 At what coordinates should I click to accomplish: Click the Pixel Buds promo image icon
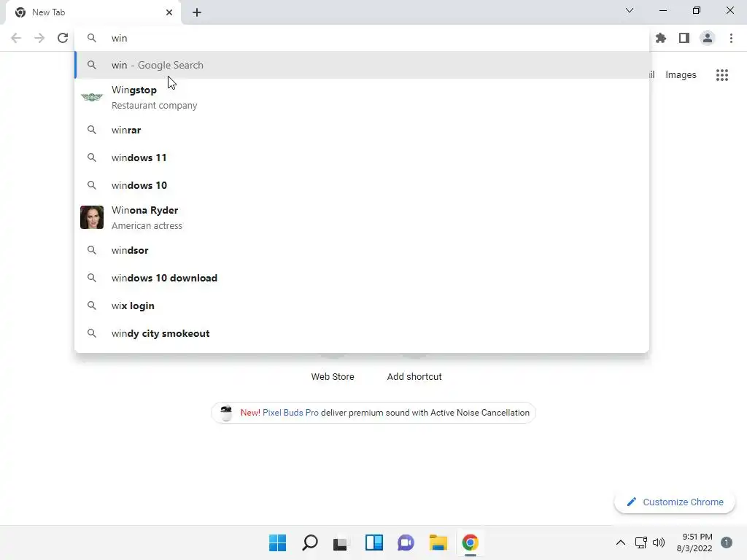tap(226, 413)
